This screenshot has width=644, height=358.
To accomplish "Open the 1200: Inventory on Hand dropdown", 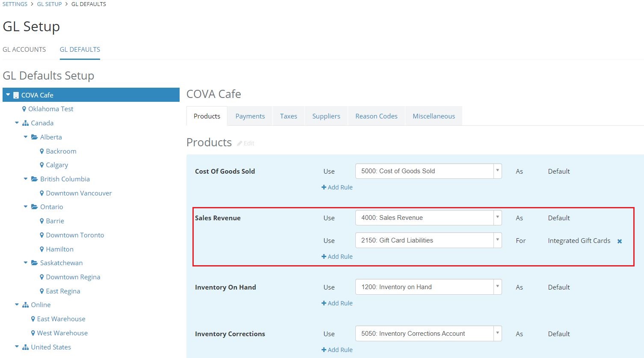I will click(497, 287).
